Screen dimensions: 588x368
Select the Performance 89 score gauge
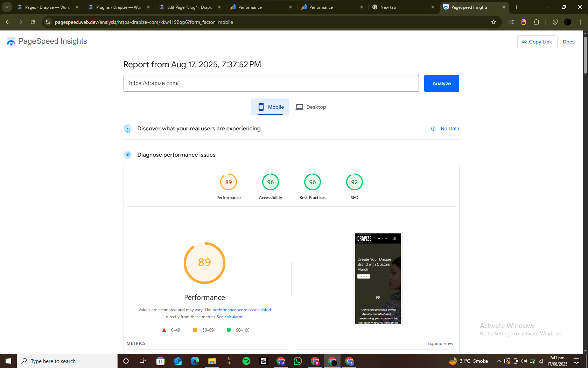(228, 187)
